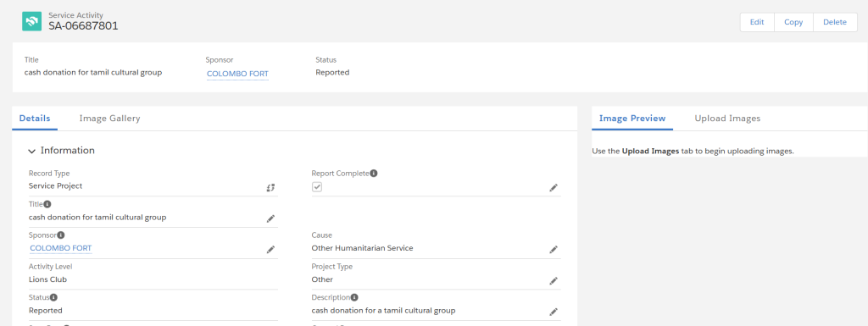The image size is (868, 326).
Task: Edit the Project Type pencil icon
Action: [x=553, y=280]
